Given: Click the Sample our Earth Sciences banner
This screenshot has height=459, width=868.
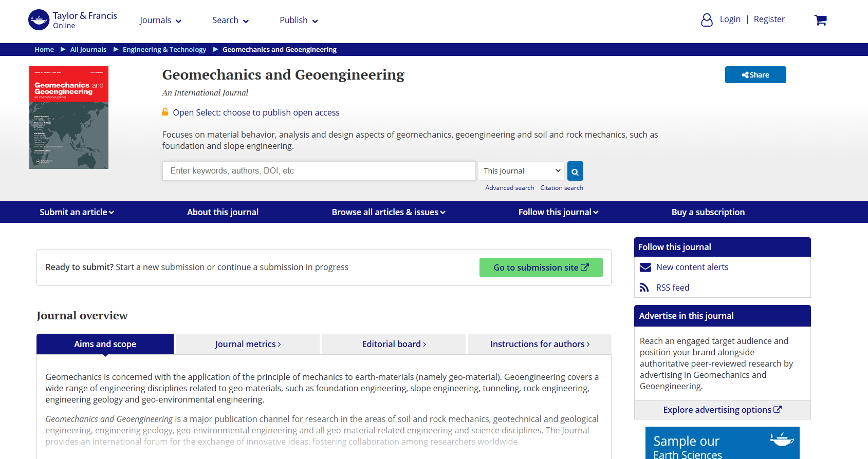Looking at the screenshot, I should pyautogui.click(x=722, y=443).
